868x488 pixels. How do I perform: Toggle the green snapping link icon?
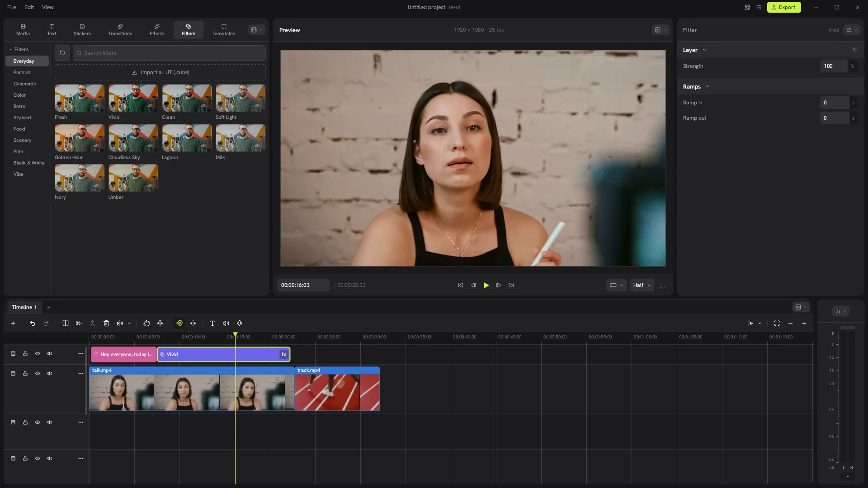(179, 324)
